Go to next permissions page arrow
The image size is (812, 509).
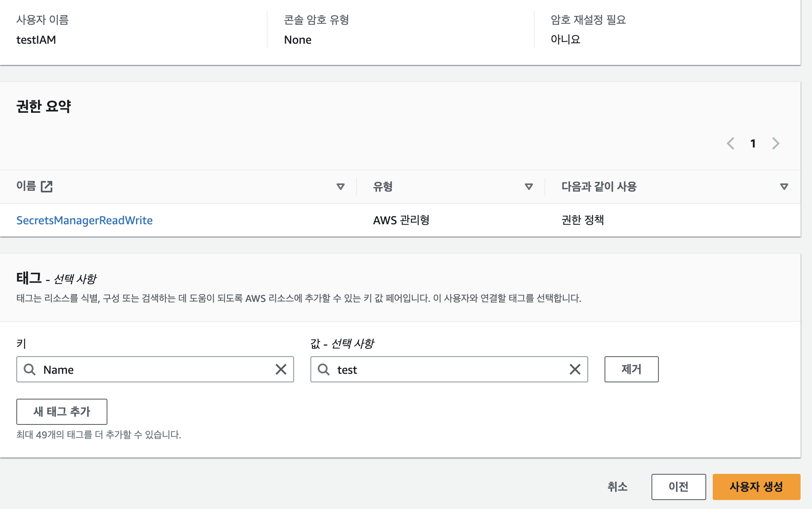776,143
